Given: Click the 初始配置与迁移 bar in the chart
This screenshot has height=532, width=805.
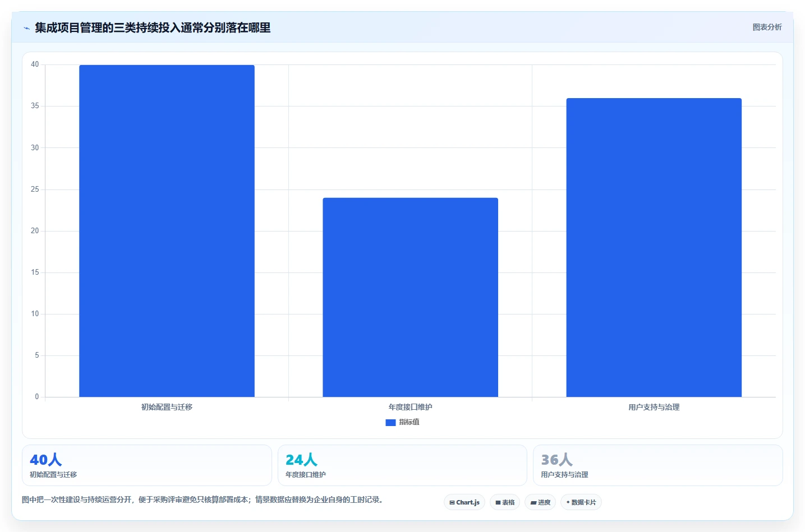Looking at the screenshot, I should click(x=167, y=231).
